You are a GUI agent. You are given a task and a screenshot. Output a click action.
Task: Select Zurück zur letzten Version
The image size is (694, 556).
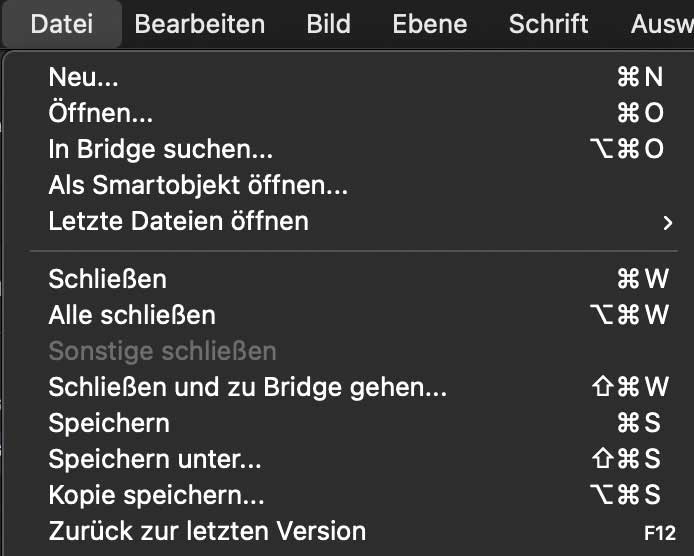tap(207, 531)
